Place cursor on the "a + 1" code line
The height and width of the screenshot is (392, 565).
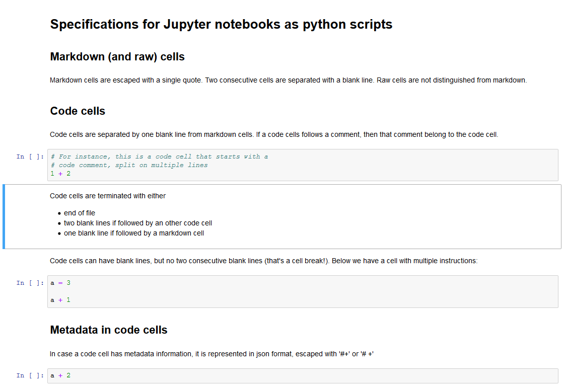[x=61, y=300]
